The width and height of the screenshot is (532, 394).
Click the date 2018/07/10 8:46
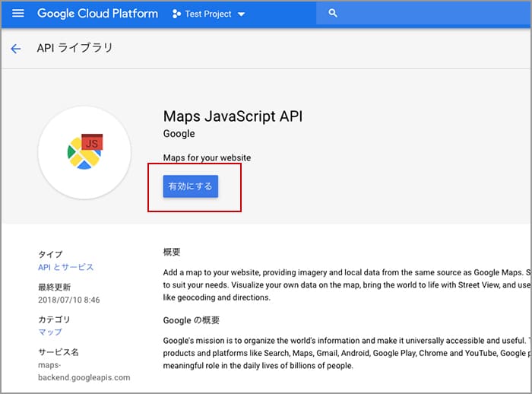[x=69, y=300]
